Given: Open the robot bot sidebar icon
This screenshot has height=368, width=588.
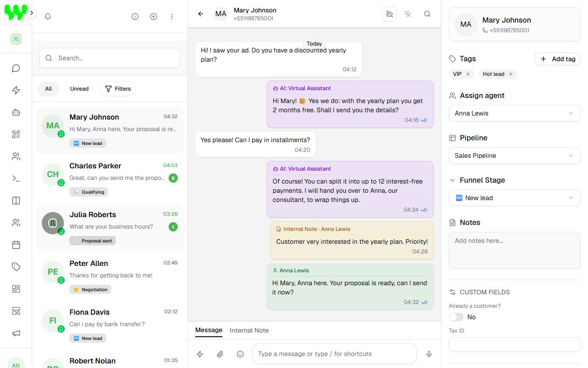Looking at the screenshot, I should tap(16, 112).
